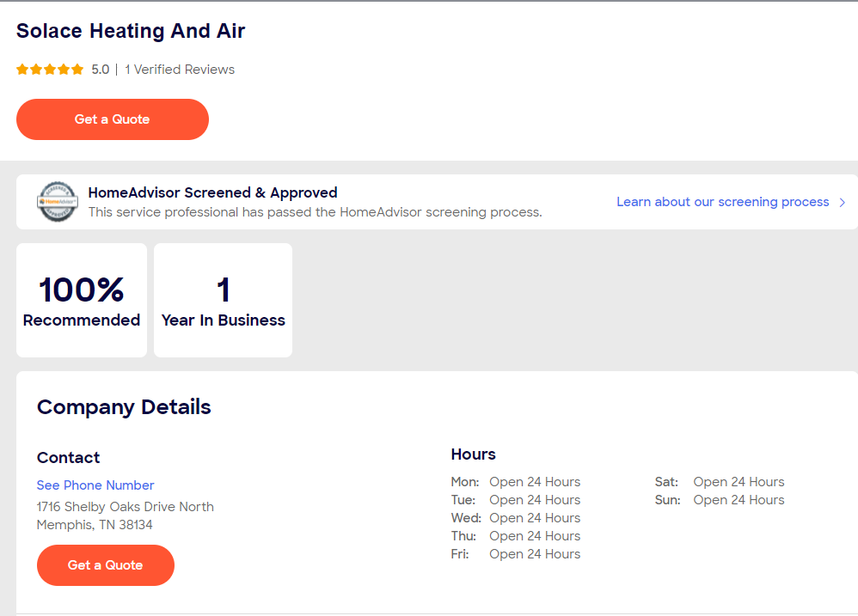The width and height of the screenshot is (858, 616).
Task: Click the 1716 Shelby Oaks Drive North address
Action: tap(126, 507)
